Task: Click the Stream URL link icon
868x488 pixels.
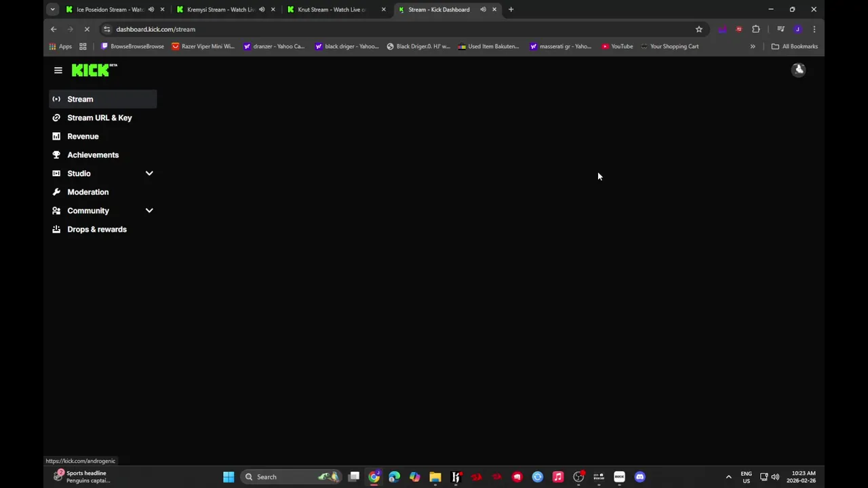Action: point(56,118)
